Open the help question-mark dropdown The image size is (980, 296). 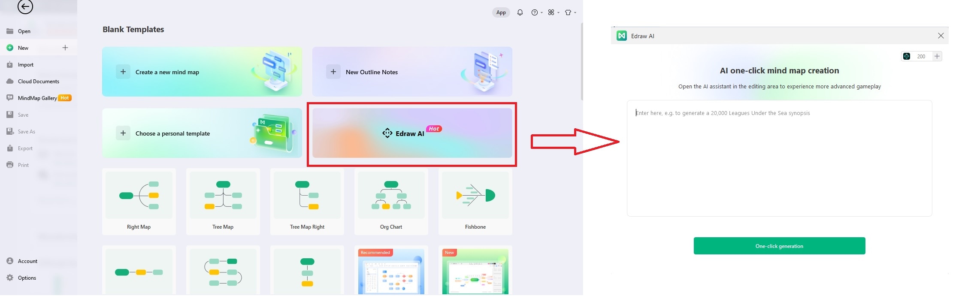(537, 12)
